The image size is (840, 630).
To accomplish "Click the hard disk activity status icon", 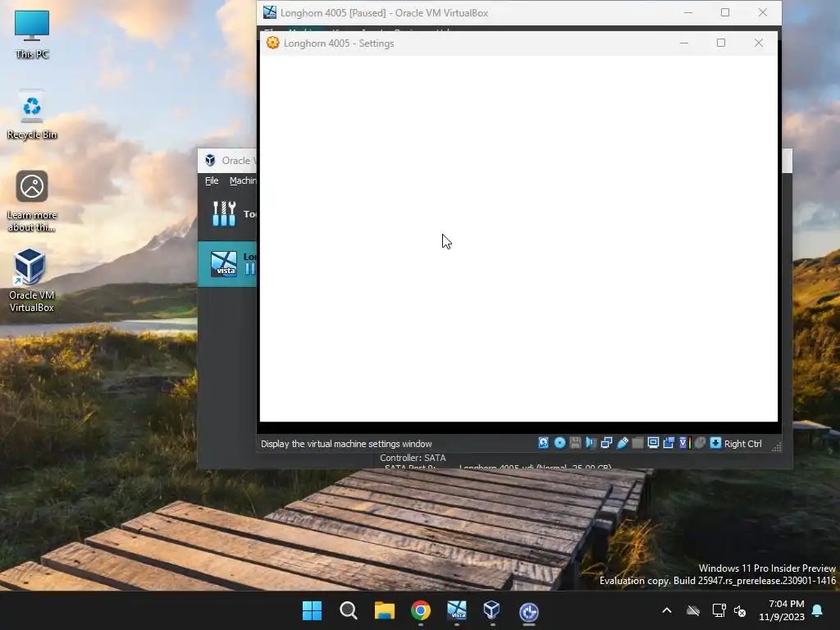I will click(543, 442).
